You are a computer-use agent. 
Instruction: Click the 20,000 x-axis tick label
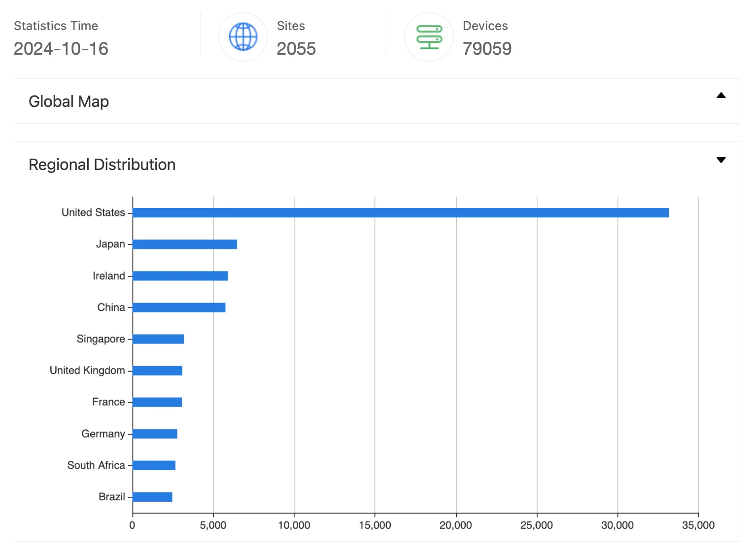click(456, 525)
